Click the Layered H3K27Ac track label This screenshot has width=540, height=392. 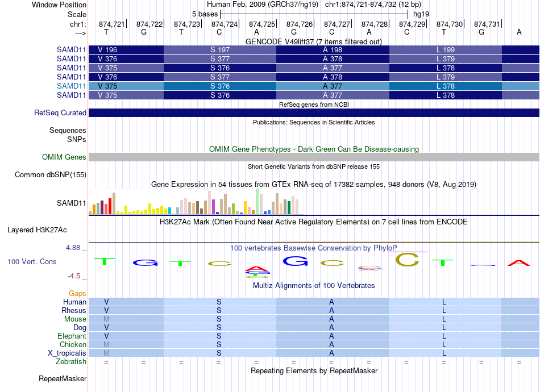tap(37, 230)
